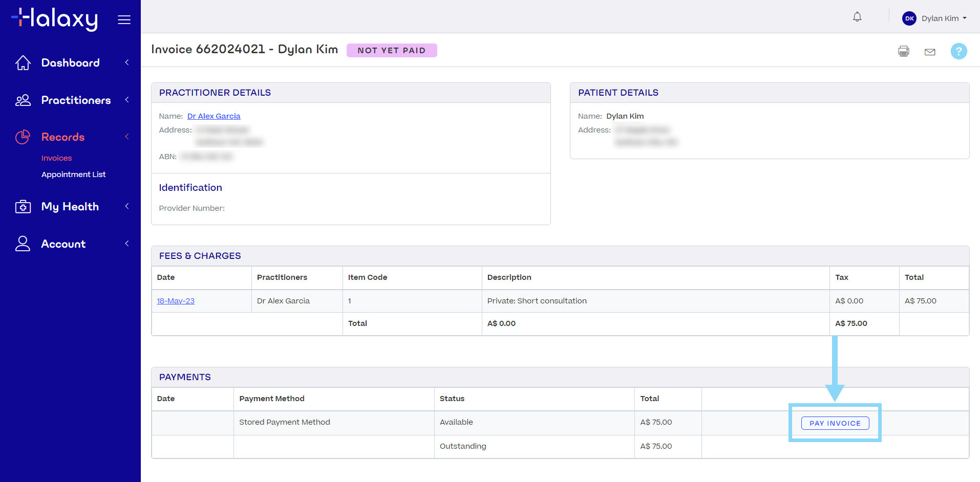
Task: Email the invoice via envelope icon
Action: point(930,52)
